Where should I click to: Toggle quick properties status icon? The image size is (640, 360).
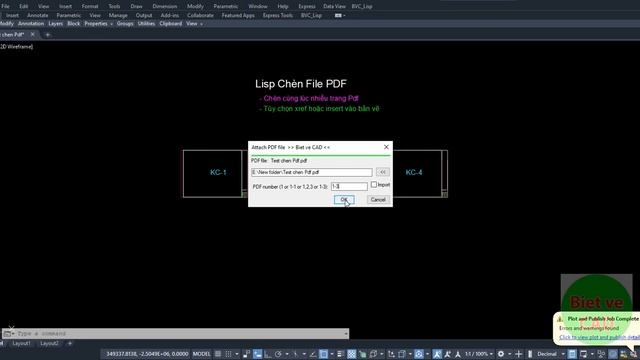pos(572,354)
